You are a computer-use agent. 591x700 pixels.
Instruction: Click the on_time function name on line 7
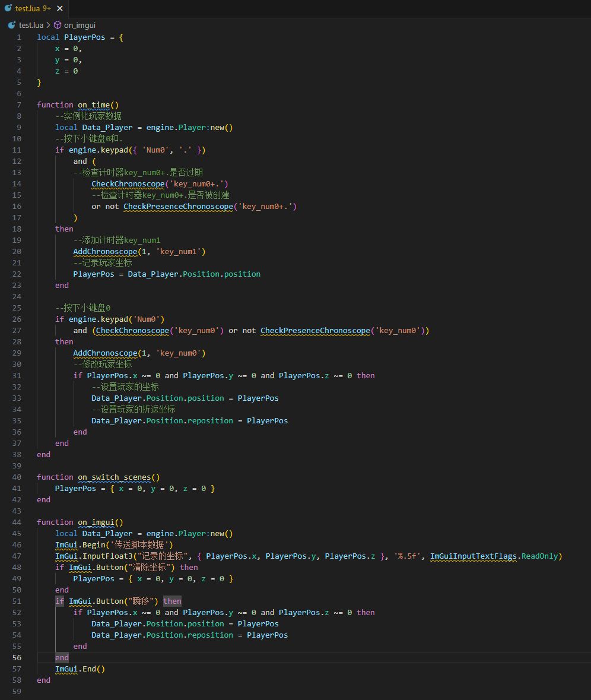(94, 104)
